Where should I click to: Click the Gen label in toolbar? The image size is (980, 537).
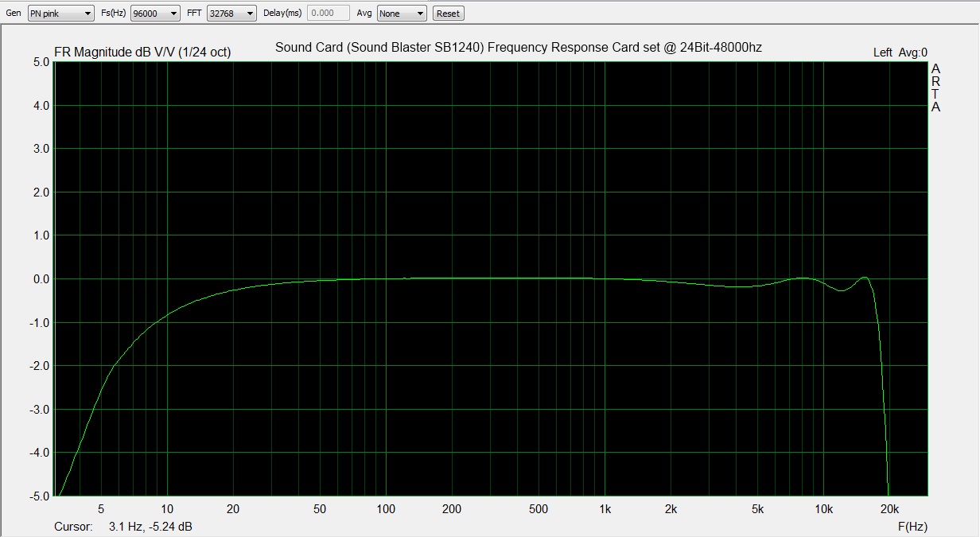pyautogui.click(x=14, y=13)
